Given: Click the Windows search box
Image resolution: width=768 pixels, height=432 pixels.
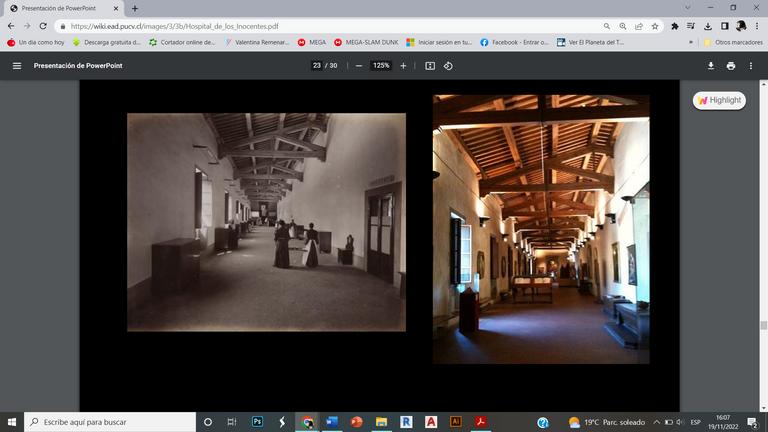Looking at the screenshot, I should click(110, 422).
